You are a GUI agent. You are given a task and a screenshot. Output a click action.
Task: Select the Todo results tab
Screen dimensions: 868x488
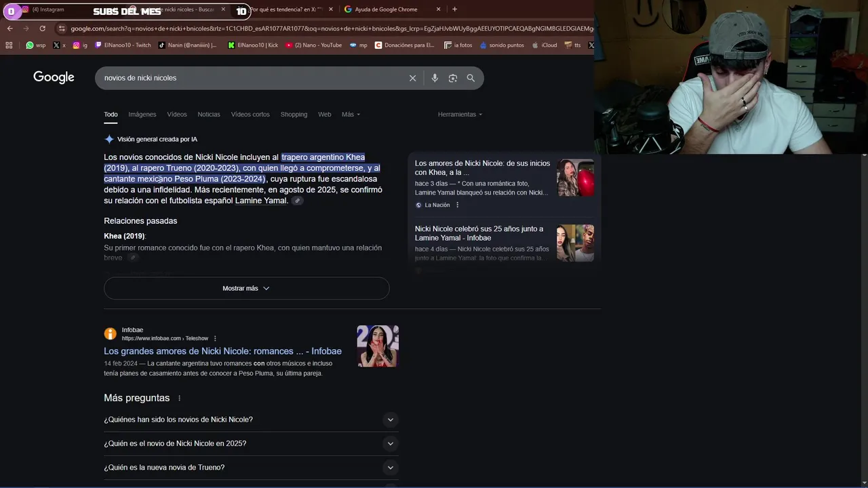[111, 115]
